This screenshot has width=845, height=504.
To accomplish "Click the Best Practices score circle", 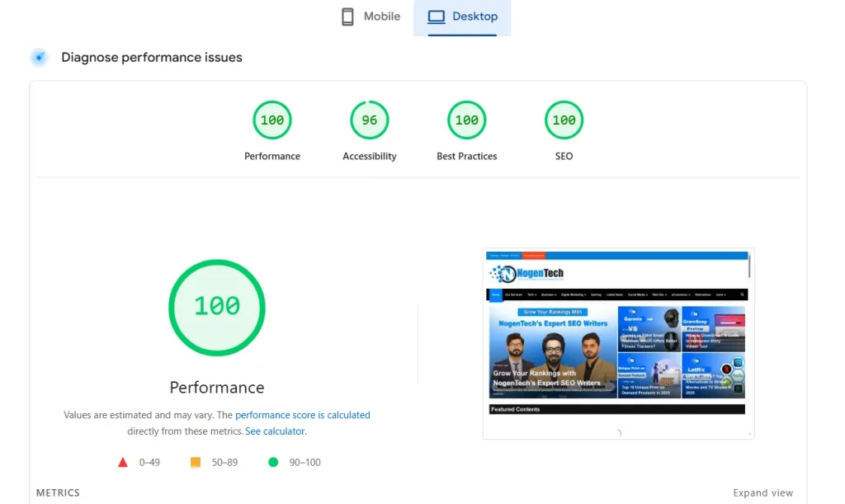I will click(466, 120).
